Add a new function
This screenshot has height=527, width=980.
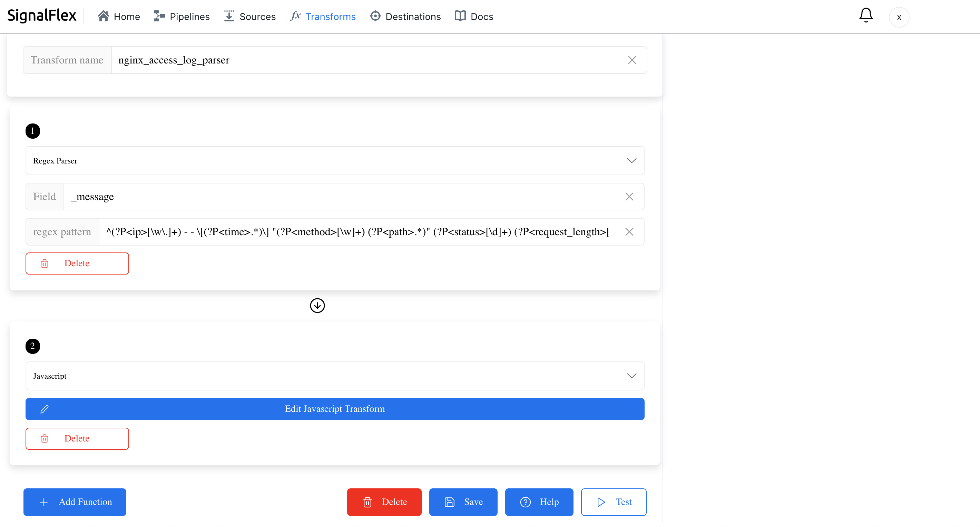pyautogui.click(x=75, y=502)
